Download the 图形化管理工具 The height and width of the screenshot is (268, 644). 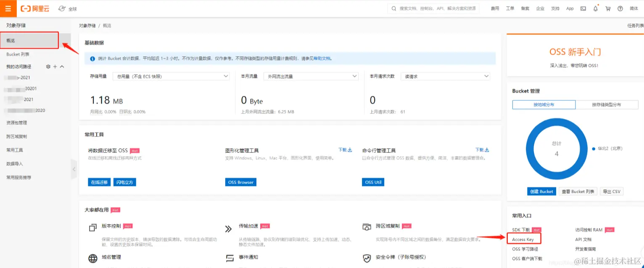point(345,150)
